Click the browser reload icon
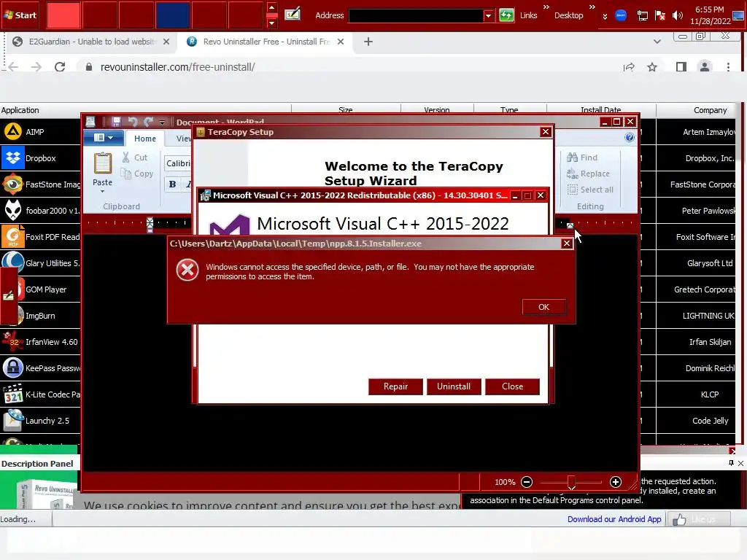The height and width of the screenshot is (560, 747). point(60,66)
